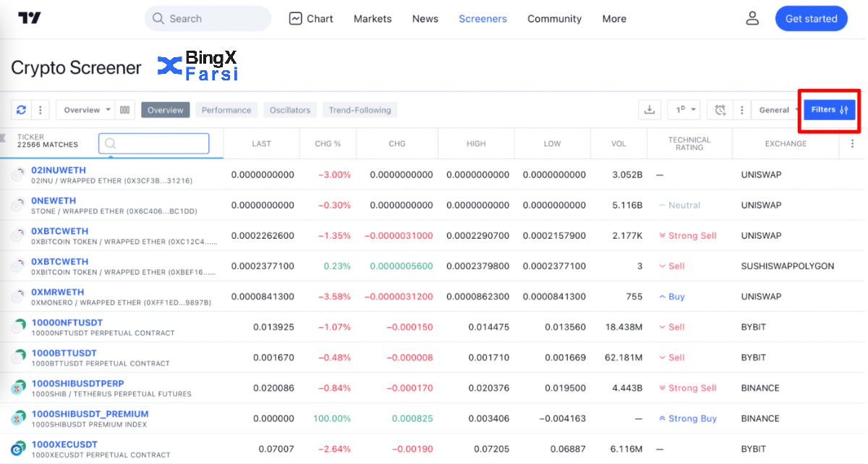Open the 02INUWETH ticker link

pos(59,170)
